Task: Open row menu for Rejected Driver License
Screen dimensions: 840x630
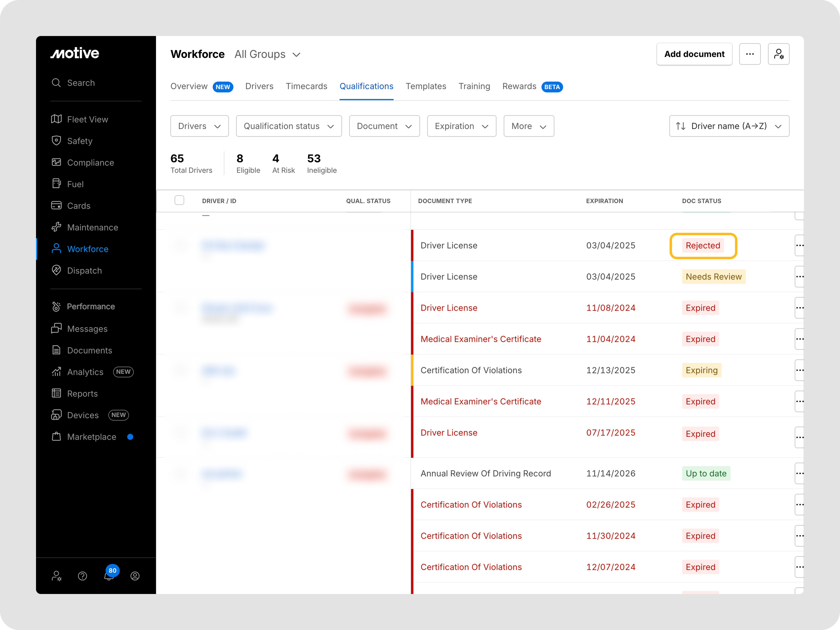Action: pyautogui.click(x=799, y=245)
